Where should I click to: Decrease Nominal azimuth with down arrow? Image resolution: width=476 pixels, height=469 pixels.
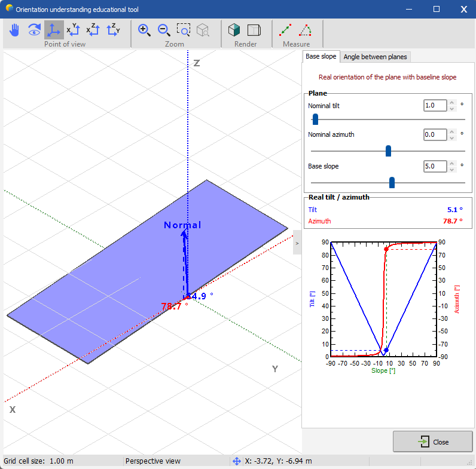click(451, 137)
